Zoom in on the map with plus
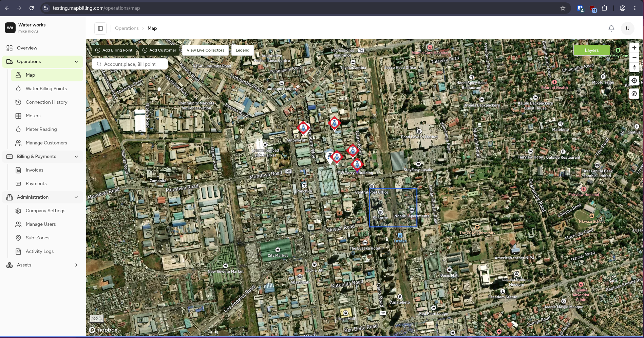This screenshot has width=644, height=338. pyautogui.click(x=634, y=48)
